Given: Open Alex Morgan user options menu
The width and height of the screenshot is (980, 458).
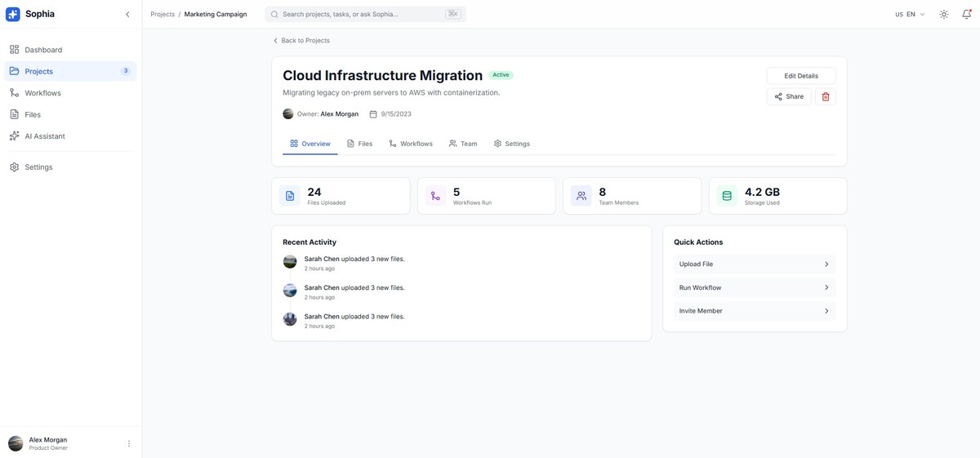Looking at the screenshot, I should [x=129, y=443].
